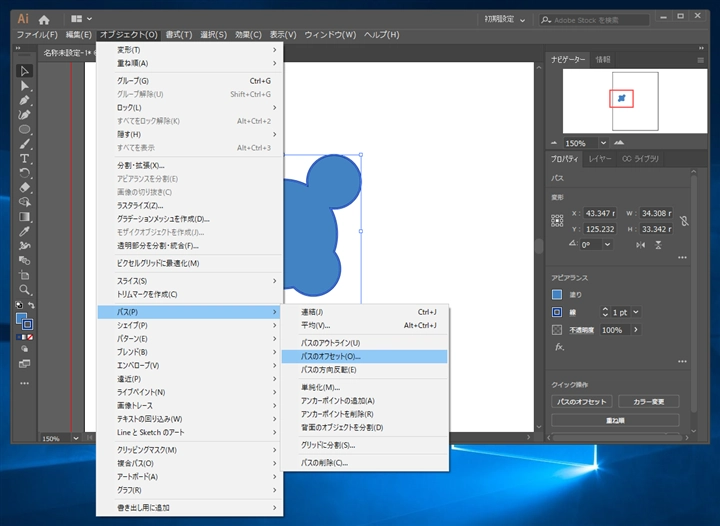Expand the シェイプ(P) submenu

tap(190, 325)
